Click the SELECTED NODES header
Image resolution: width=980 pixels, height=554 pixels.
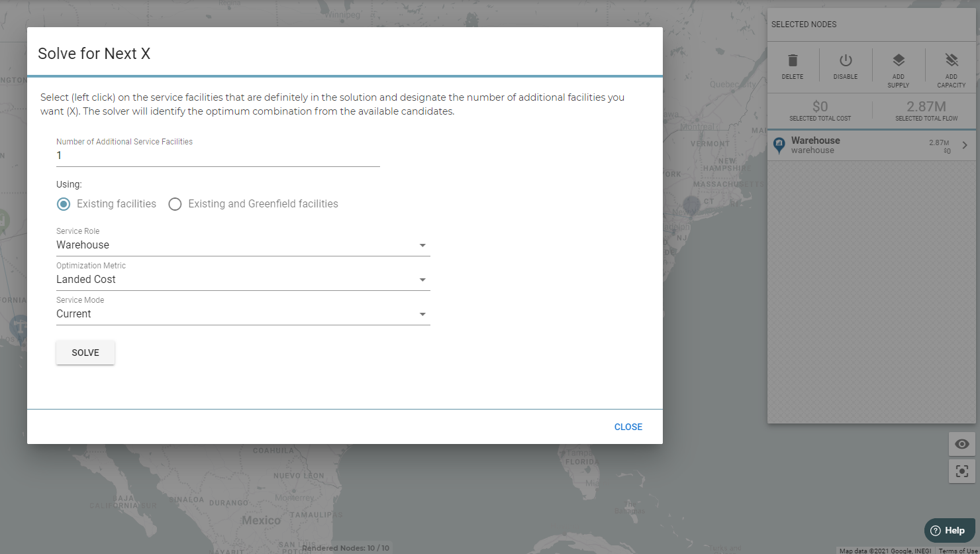click(804, 25)
